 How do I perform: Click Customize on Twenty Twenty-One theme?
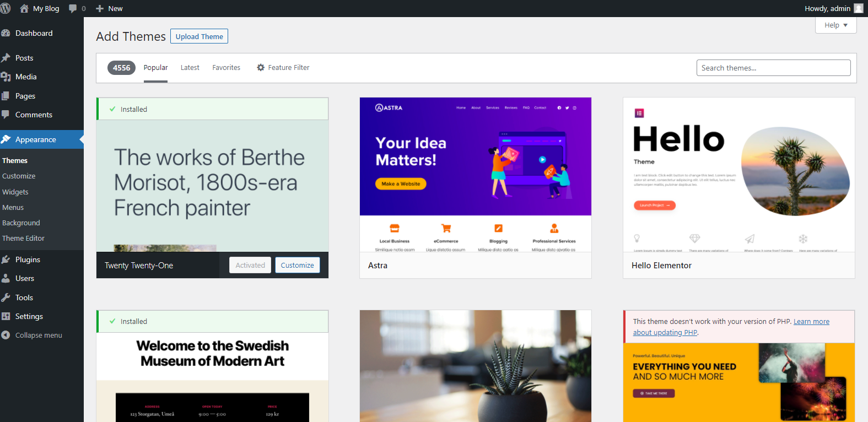click(298, 265)
